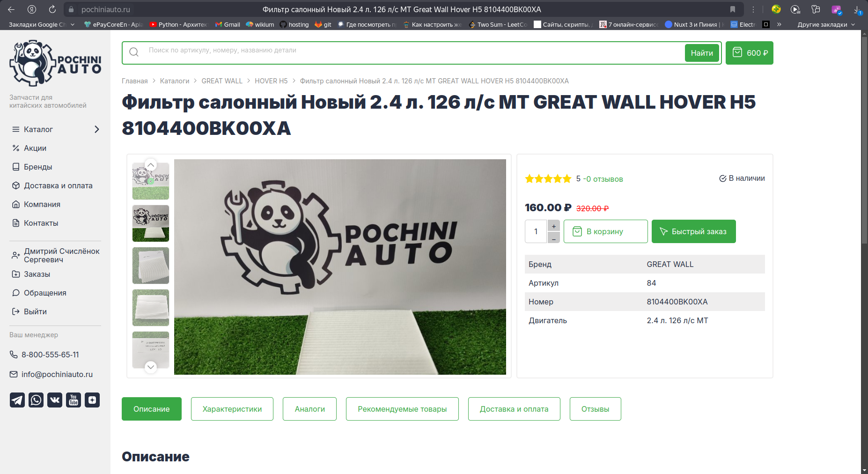Show next thumbnails with down chevron
This screenshot has height=474, width=868.
pos(151,367)
